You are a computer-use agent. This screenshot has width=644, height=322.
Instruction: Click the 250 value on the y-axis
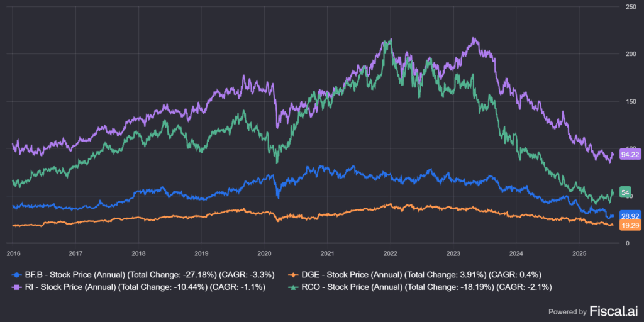[629, 7]
